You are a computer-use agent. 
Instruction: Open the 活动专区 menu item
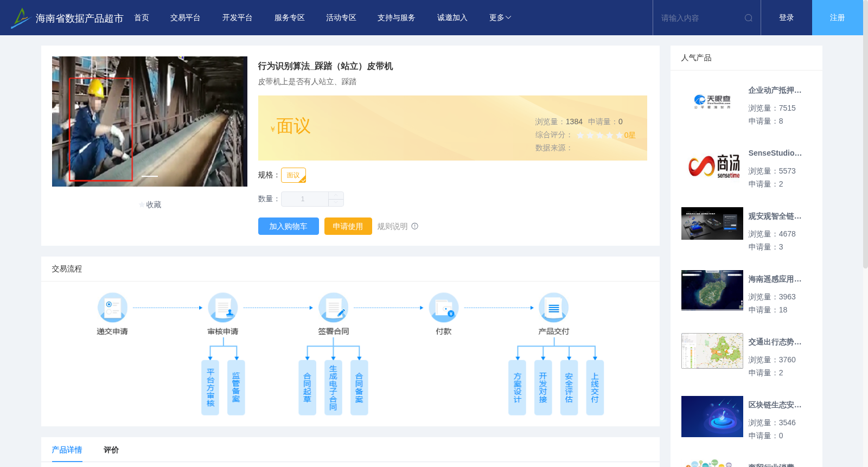[x=341, y=18]
